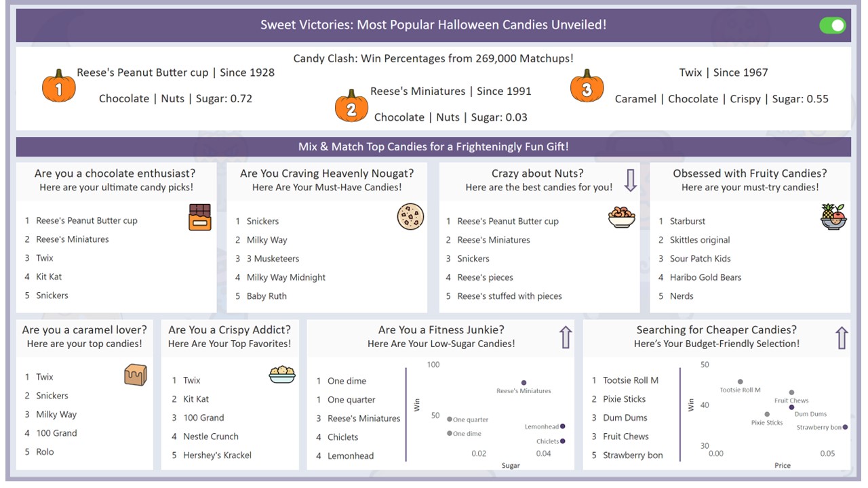Image resolution: width=868 pixels, height=488 pixels.
Task: Select One dime data point in sugar chart
Action: [x=449, y=433]
